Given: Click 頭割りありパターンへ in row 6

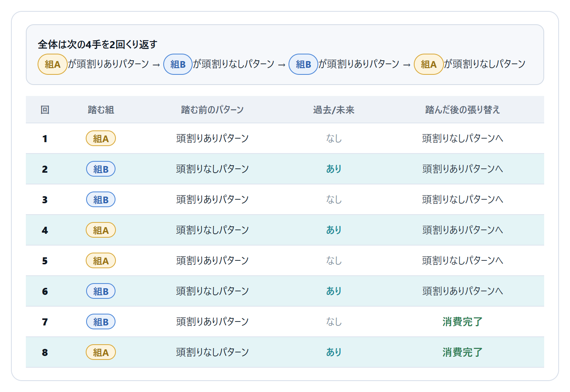Looking at the screenshot, I should (x=462, y=291).
